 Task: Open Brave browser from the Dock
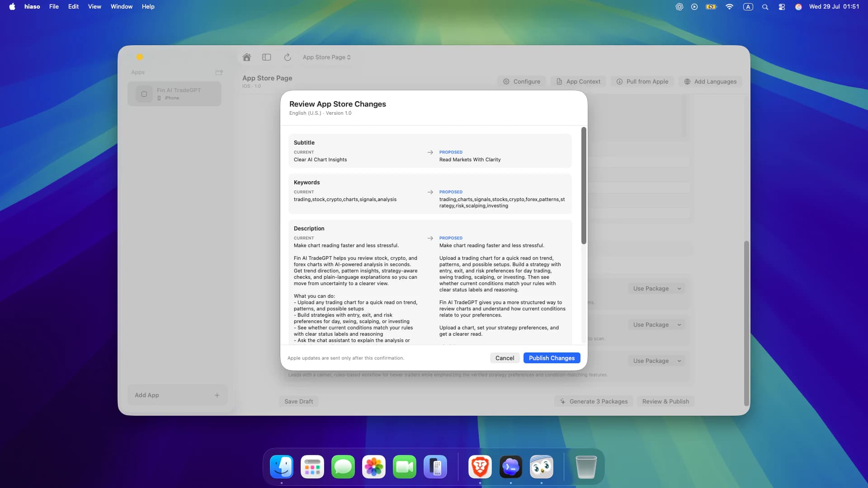coord(480,467)
